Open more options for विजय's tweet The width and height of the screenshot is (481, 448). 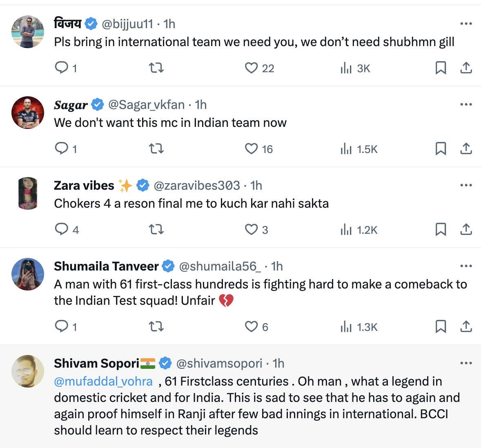coord(466,24)
